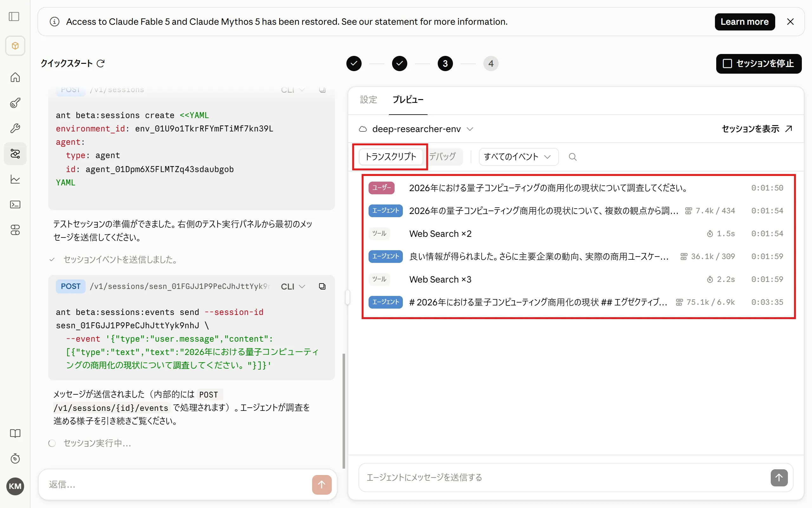Viewport: 812px width, 508px height.
Task: Open the selected agents icon in sidebar
Action: pyautogui.click(x=15, y=154)
